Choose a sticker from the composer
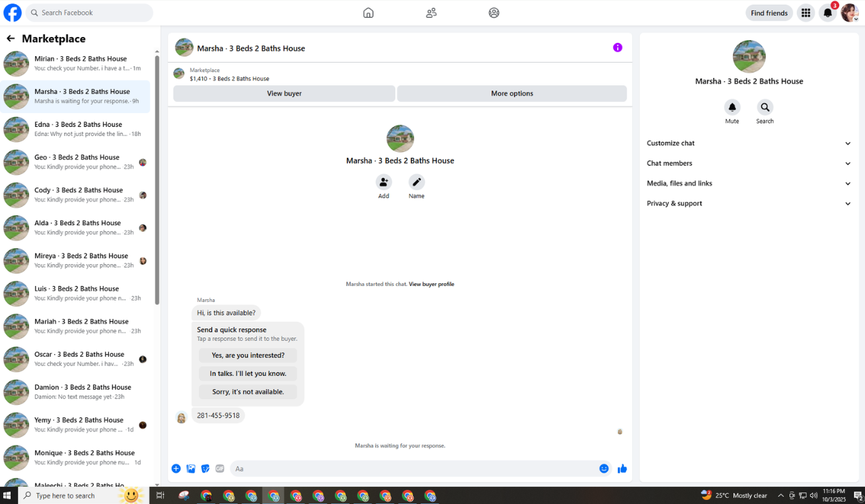 206,468
